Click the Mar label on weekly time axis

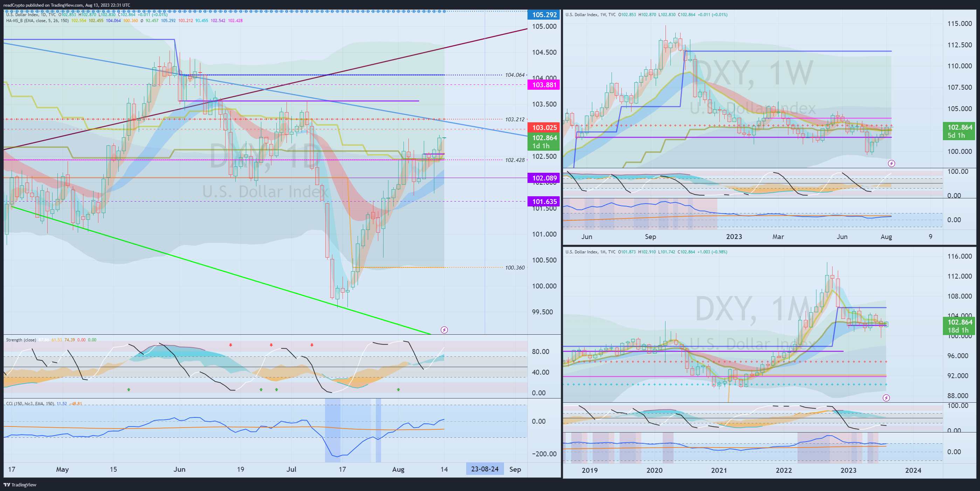click(778, 237)
